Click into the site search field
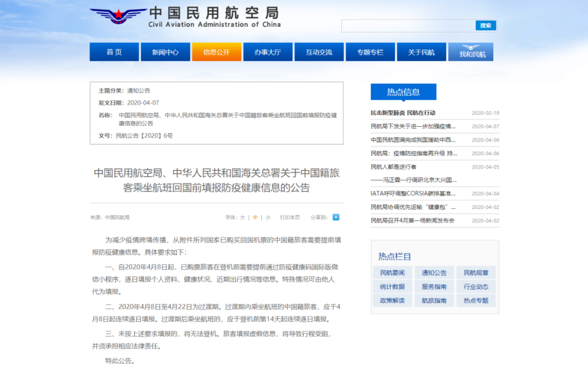Viewport: 588px width, 368px height. (x=408, y=26)
